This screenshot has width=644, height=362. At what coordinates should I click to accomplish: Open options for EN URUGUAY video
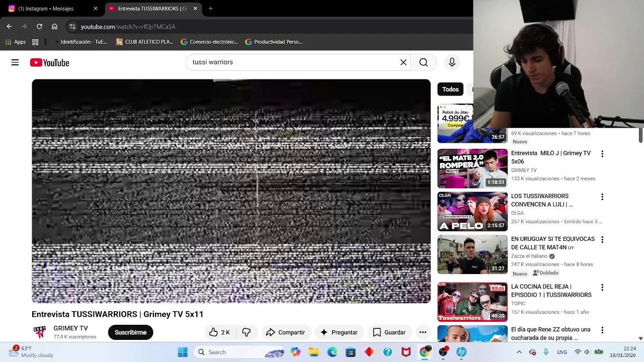click(x=602, y=240)
